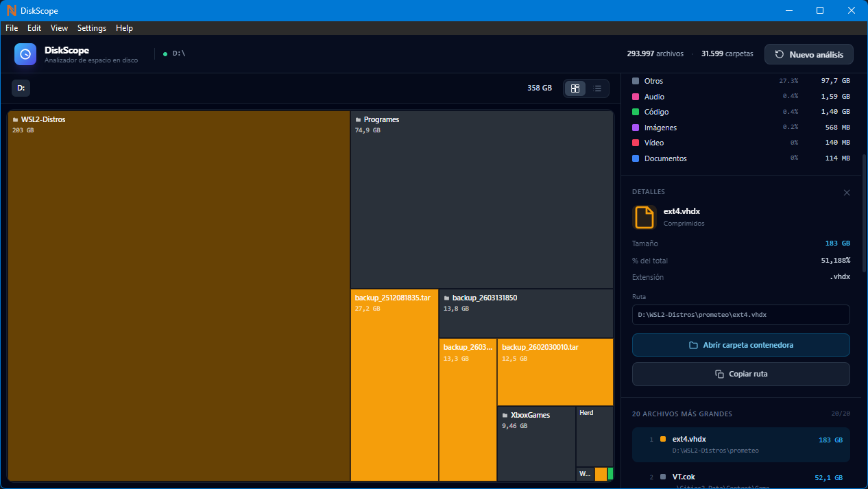Select the backup_2602030010.tar block

(555, 372)
